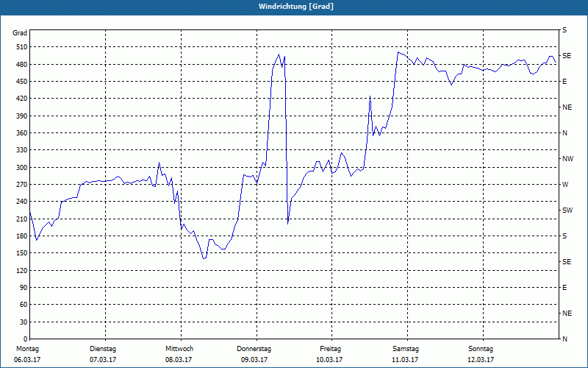Pick the date '11.03.17'
The height and width of the screenshot is (368, 588).
(x=405, y=360)
